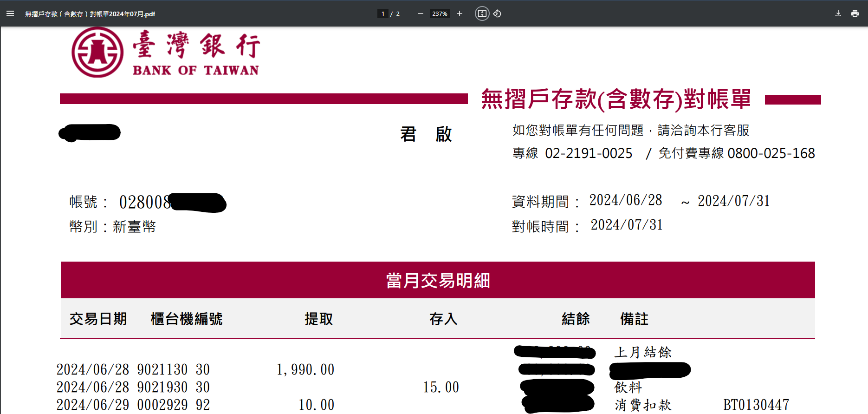
Task: Select withdrawal amount 1,990.00
Action: (x=305, y=369)
